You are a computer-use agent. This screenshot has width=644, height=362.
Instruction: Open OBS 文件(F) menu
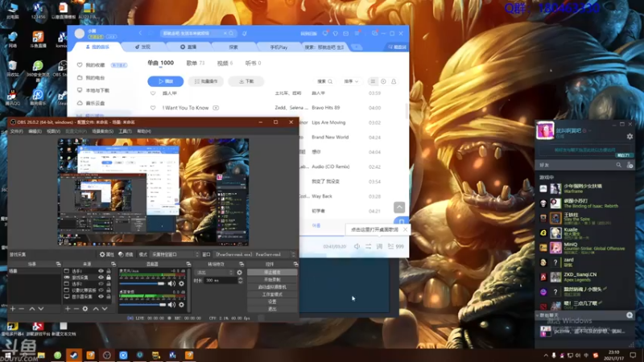click(x=16, y=131)
